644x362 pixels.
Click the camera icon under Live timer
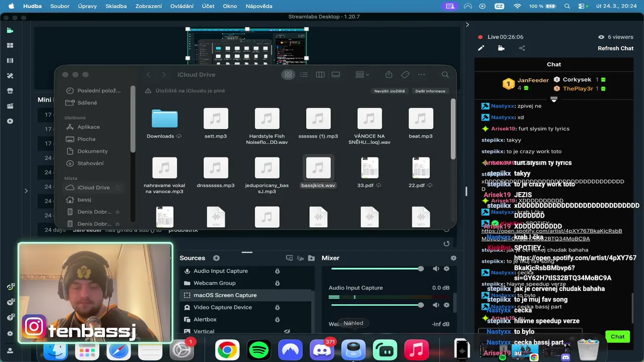[501, 48]
